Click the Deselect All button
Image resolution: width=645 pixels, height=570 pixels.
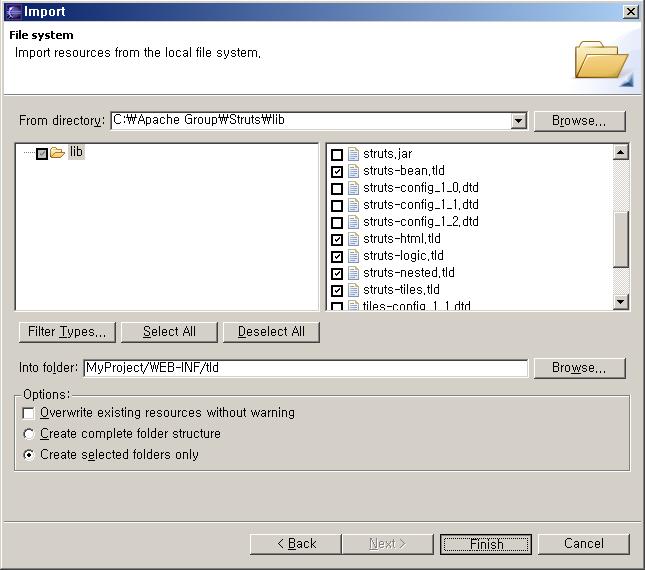tap(271, 332)
